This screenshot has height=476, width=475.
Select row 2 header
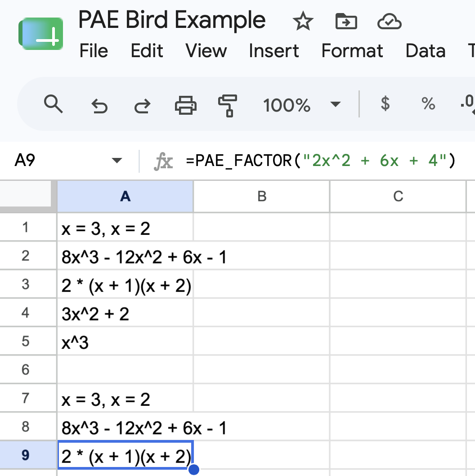coord(28,256)
